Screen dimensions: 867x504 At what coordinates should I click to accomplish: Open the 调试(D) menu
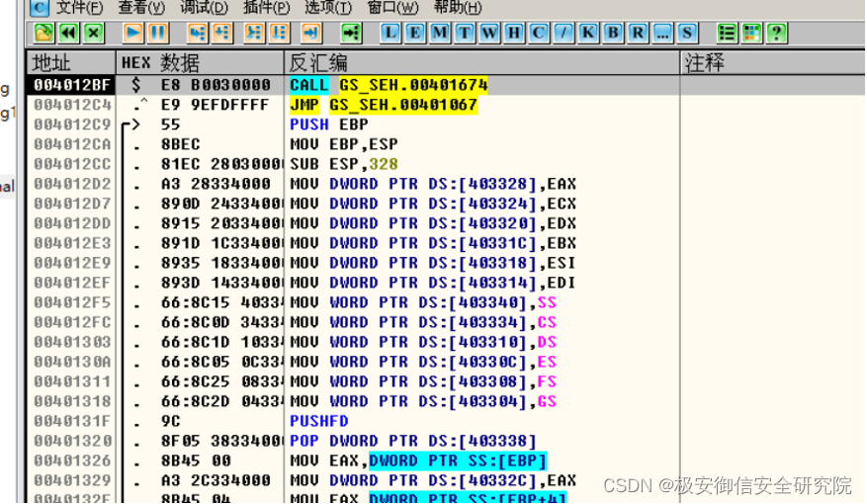coord(204,7)
